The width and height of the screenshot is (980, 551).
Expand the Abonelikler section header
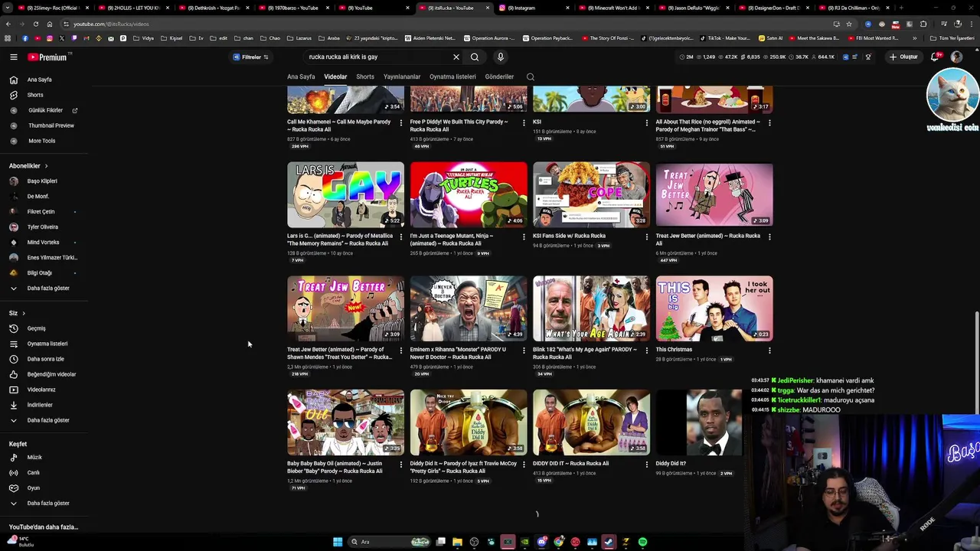[28, 166]
